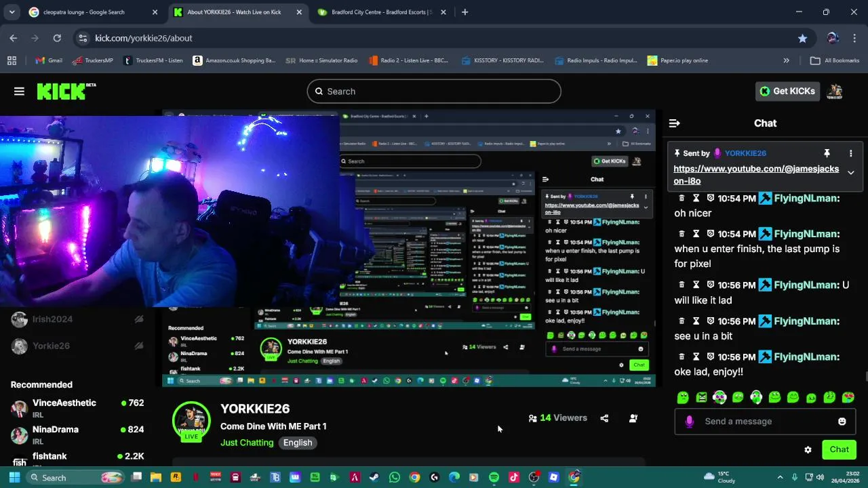The height and width of the screenshot is (488, 868).
Task: Open the YORKKIE26 streamer avatar
Action: click(191, 422)
